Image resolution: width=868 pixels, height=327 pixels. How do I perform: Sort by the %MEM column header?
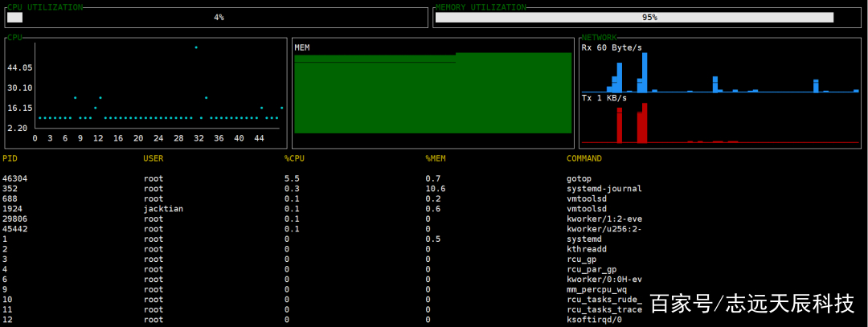pyautogui.click(x=435, y=159)
